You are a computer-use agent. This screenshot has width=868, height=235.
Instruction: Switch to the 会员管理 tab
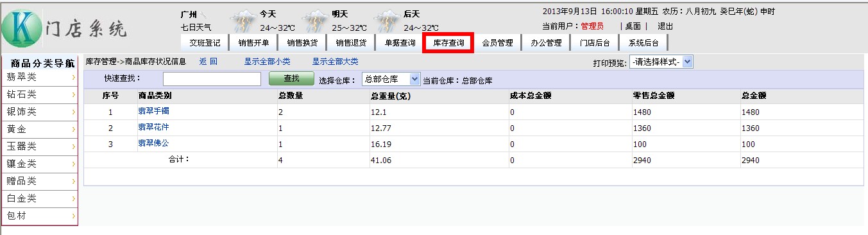[497, 43]
